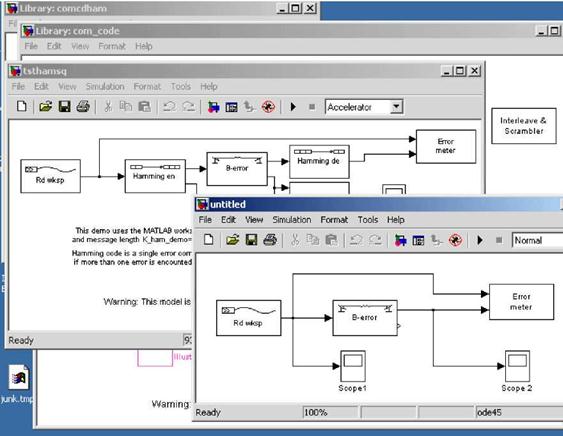The image size is (563, 436).
Task: Stop simulation in tsthamsq window
Action: coord(312,107)
